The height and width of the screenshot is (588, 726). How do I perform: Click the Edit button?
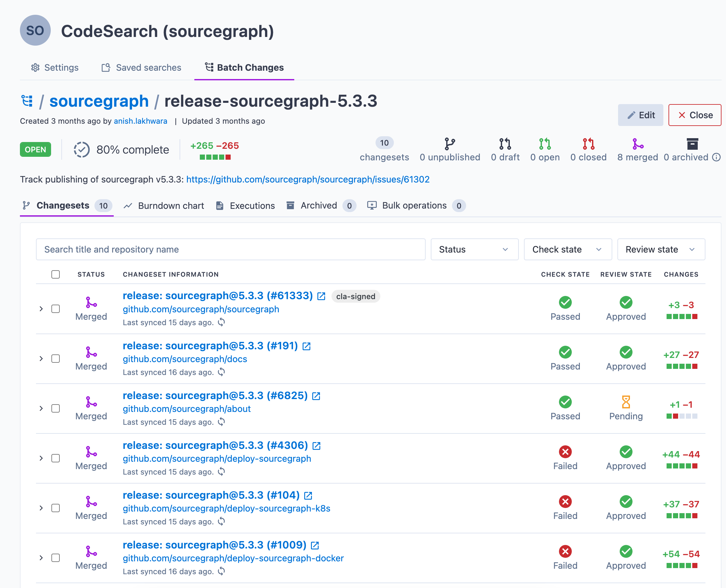pyautogui.click(x=640, y=115)
